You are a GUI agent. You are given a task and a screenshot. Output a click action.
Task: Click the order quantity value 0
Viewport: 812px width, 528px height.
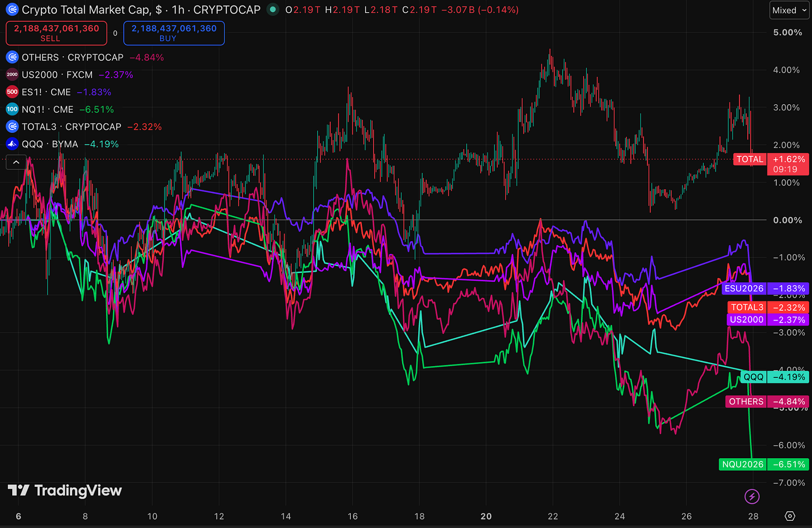(115, 33)
